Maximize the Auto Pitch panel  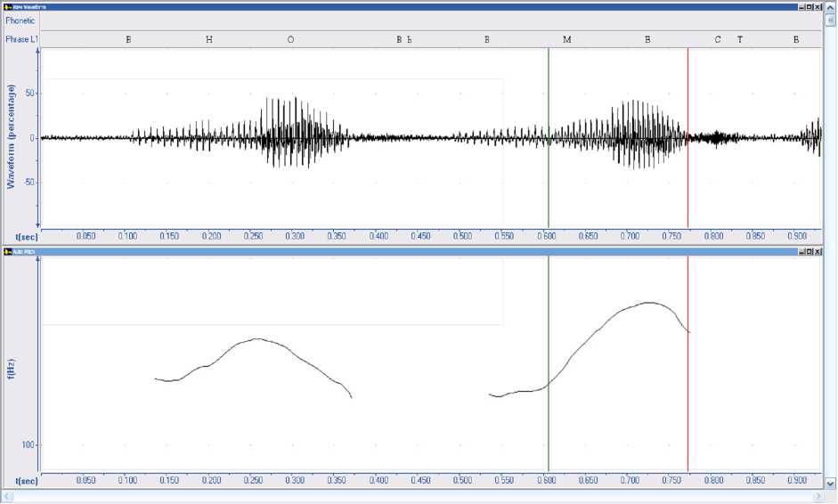[x=809, y=253]
